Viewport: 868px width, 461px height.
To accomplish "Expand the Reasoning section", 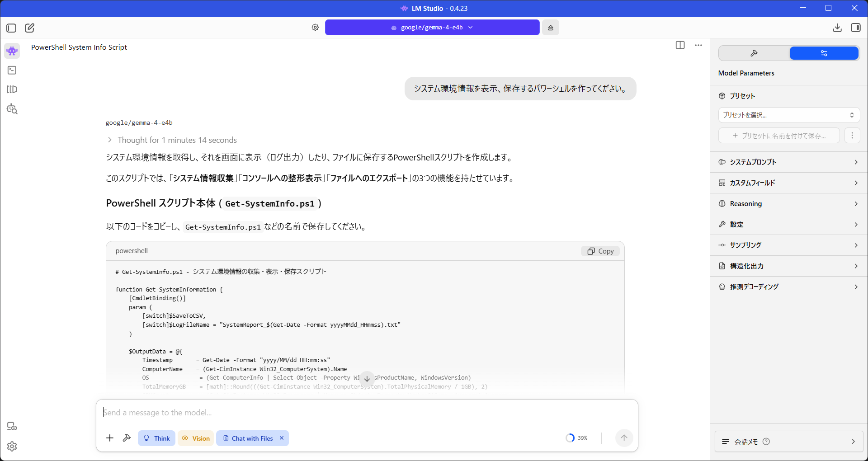I will pyautogui.click(x=789, y=204).
